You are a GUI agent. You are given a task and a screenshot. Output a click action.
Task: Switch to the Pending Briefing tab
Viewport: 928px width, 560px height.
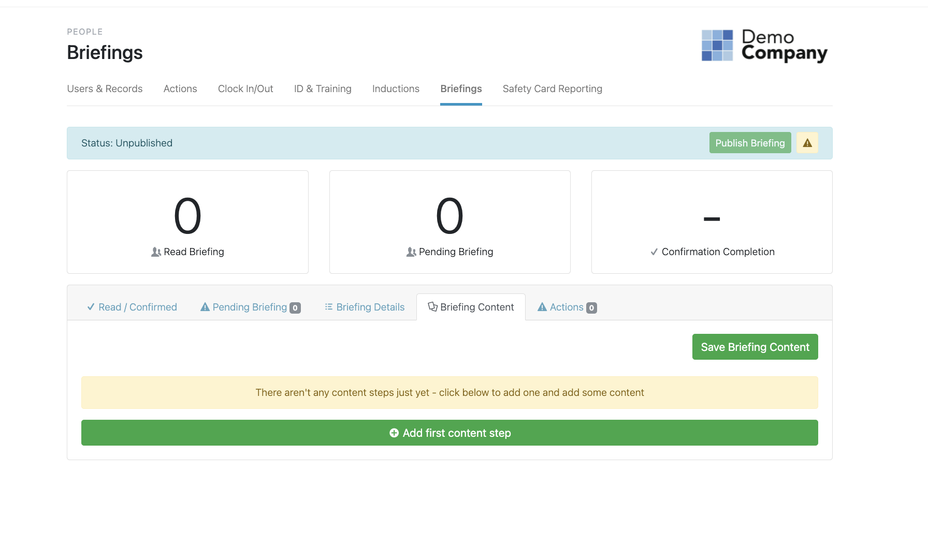(249, 307)
